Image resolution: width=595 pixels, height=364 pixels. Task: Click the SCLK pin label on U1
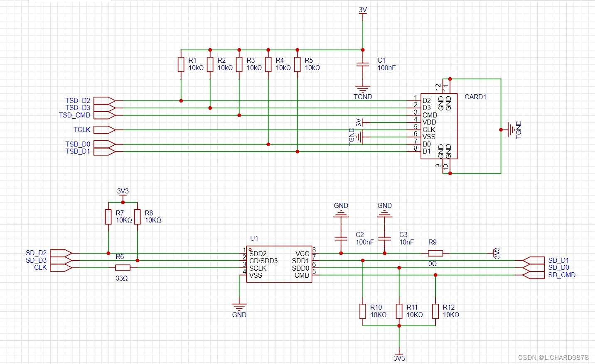258,268
